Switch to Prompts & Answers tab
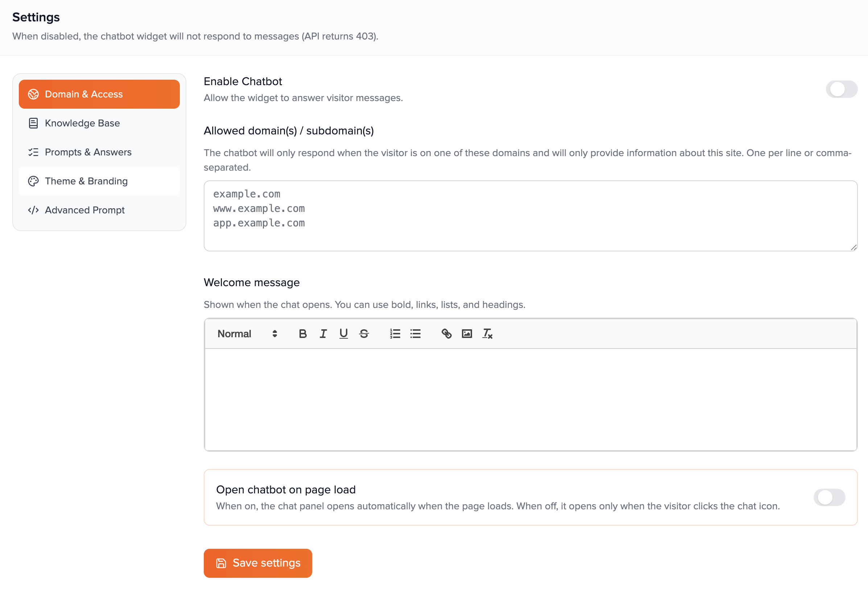 pos(88,152)
